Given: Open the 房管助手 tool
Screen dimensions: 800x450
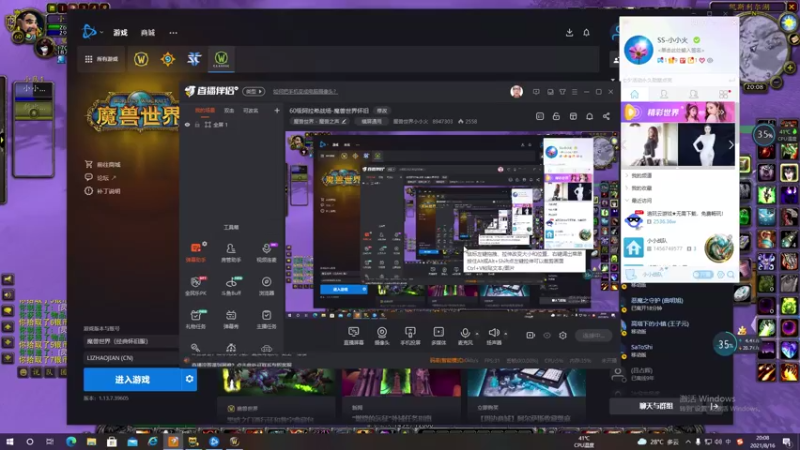Looking at the screenshot, I should pyautogui.click(x=231, y=253).
